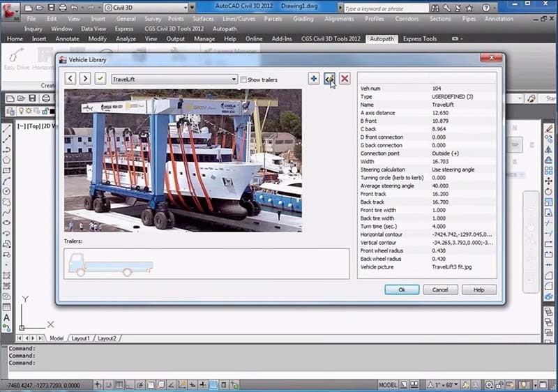Select the circle draw tool
This screenshot has height=392, width=558.
[6, 191]
